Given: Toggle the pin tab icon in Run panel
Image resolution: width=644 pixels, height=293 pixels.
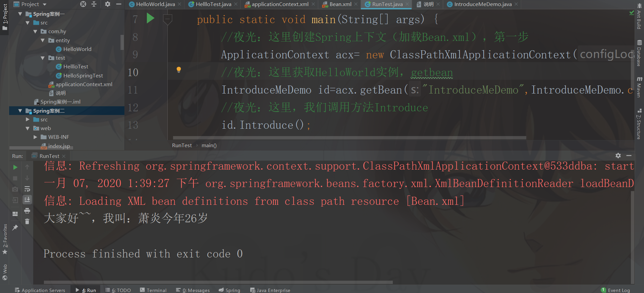Looking at the screenshot, I should point(15,228).
